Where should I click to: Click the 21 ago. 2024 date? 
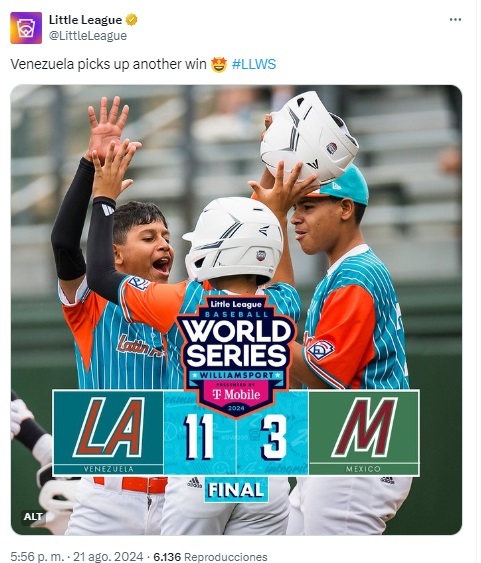point(108,557)
